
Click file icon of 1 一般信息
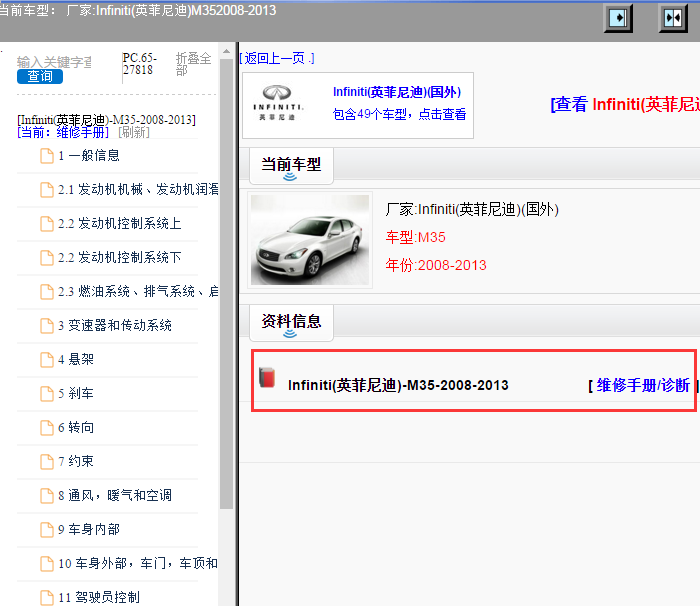click(47, 156)
